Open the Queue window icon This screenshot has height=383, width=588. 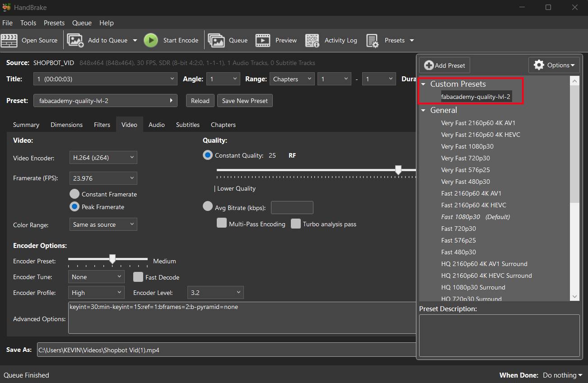(x=216, y=40)
